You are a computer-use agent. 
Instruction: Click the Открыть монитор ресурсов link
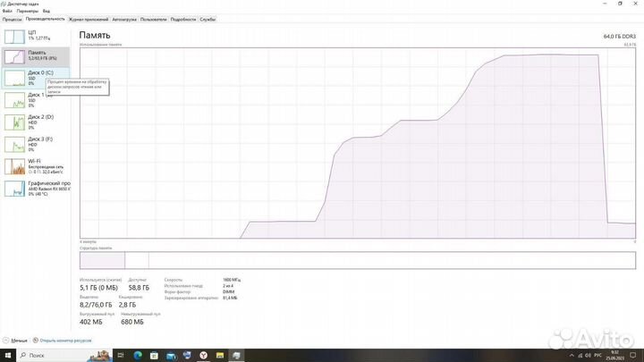click(x=63, y=341)
